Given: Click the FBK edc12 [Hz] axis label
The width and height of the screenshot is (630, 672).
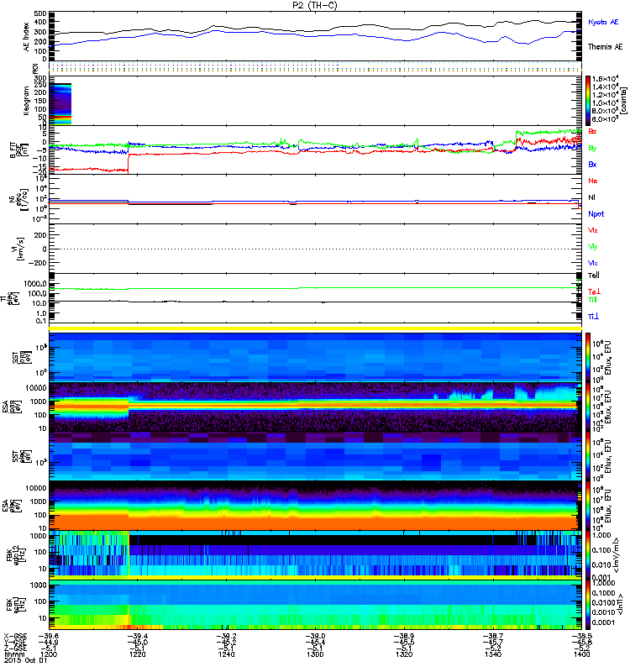Looking at the screenshot, I should coord(17,554).
